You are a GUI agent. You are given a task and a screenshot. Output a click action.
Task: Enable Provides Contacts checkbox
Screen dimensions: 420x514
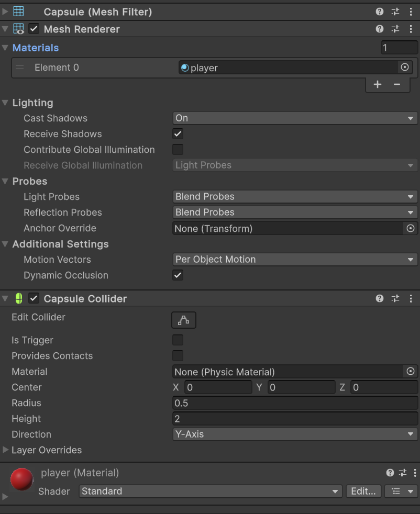pos(178,356)
